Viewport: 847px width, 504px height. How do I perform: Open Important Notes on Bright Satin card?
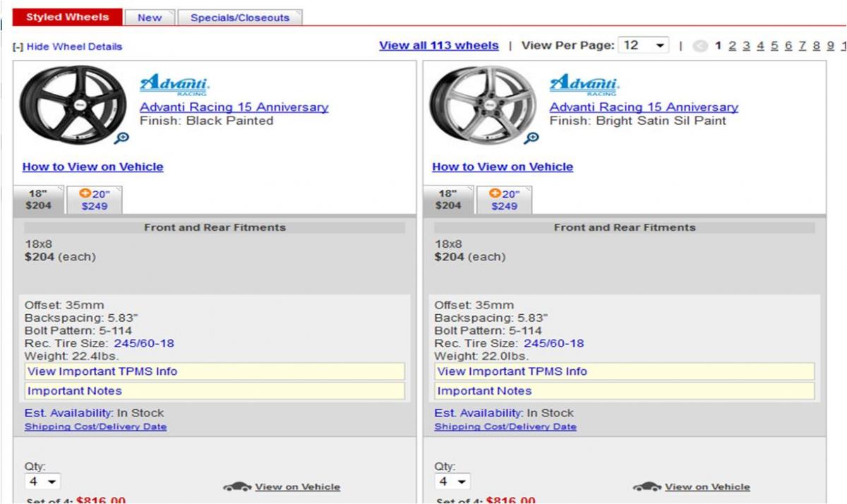[x=624, y=391]
